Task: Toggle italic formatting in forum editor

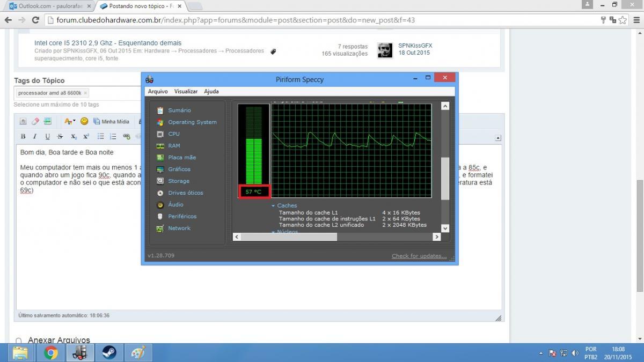Action: tap(35, 136)
